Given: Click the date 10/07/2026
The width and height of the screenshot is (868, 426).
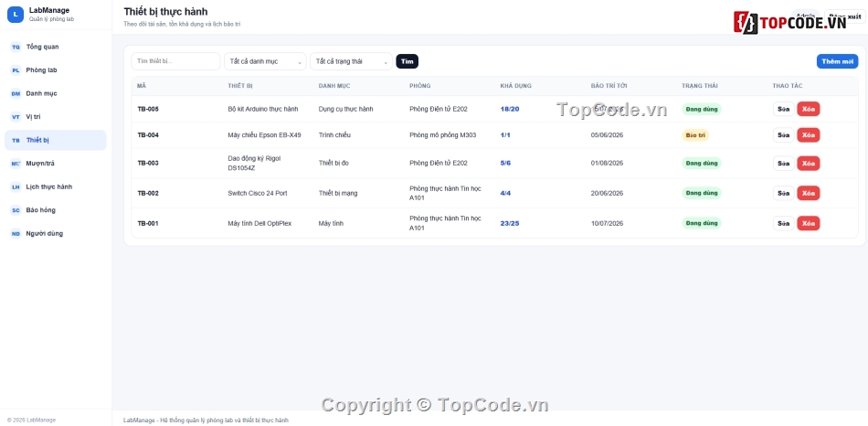Looking at the screenshot, I should pos(608,223).
